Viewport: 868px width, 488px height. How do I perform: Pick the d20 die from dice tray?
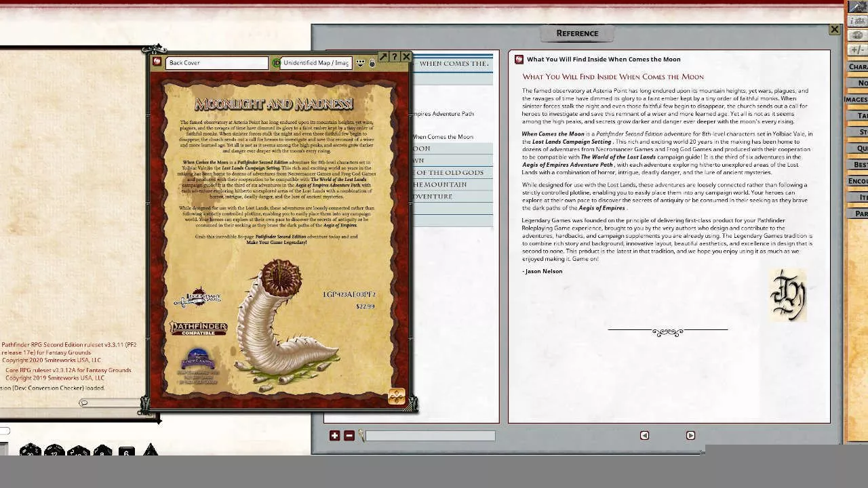30,450
